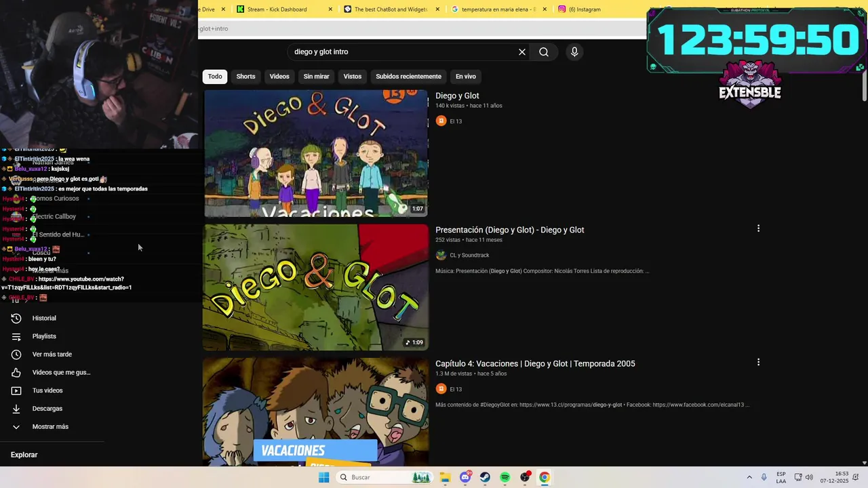Play the Diego y Glot 1:07 thumbnail
Screen dimensions: 868x488
point(316,153)
